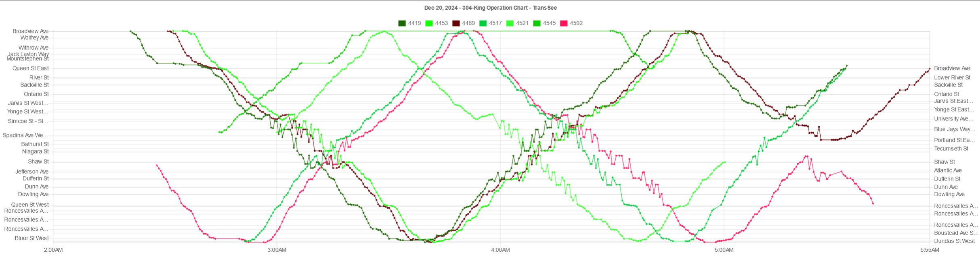Image resolution: width=980 pixels, height=255 pixels.
Task: Toggle vehicle 4517 legend label
Action: (495, 23)
